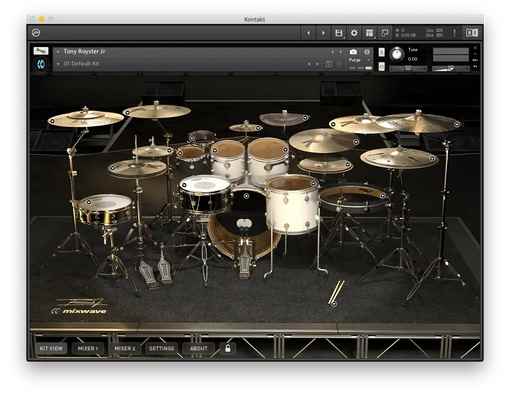Select the far-left crash cymbal marker
Screen dimensions: 507x393
(x=52, y=121)
